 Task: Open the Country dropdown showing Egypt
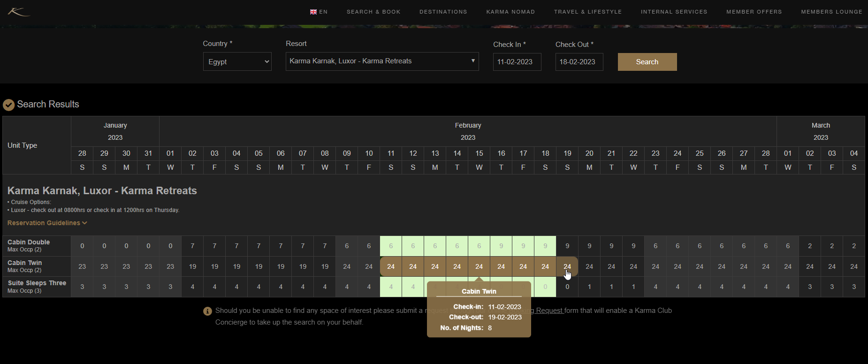(237, 61)
